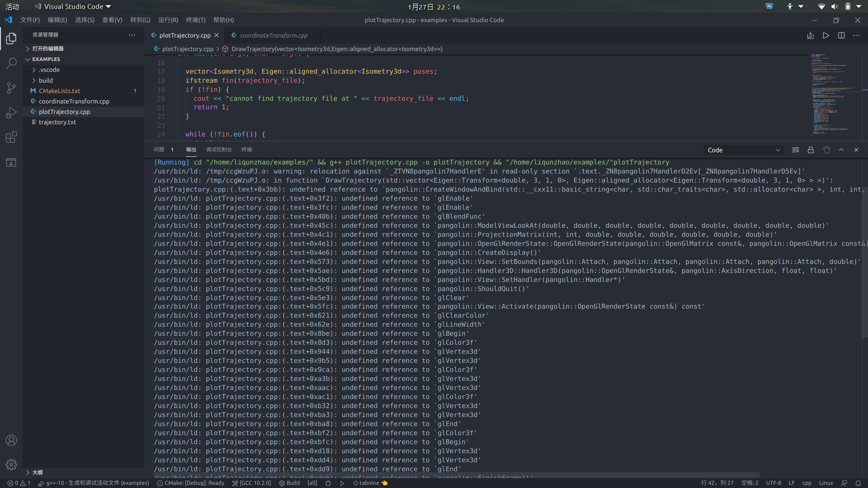Screen dimensions: 868x488
Task: Click the [all] build target selector
Action: point(312,483)
